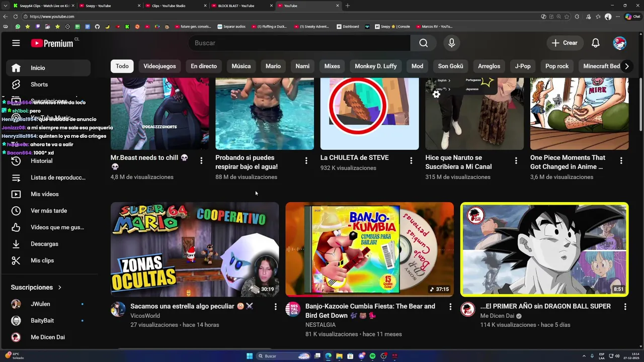644x362 pixels.
Task: Play Banjo-Kumbia video thumbnail
Action: pyautogui.click(x=369, y=249)
